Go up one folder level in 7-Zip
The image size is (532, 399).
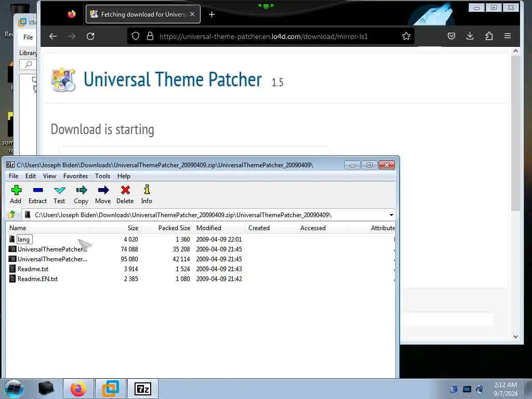tap(12, 215)
